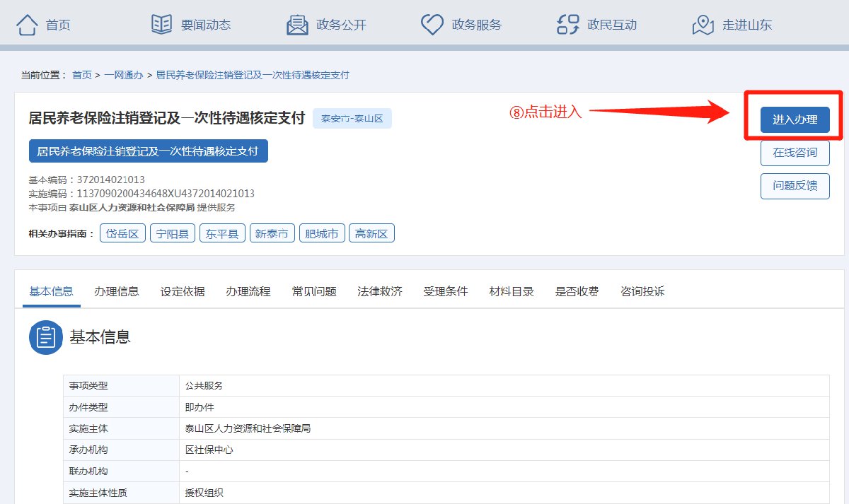Image resolution: width=849 pixels, height=504 pixels.
Task: Click the map pin icon for 走进山东
Action: (x=703, y=25)
